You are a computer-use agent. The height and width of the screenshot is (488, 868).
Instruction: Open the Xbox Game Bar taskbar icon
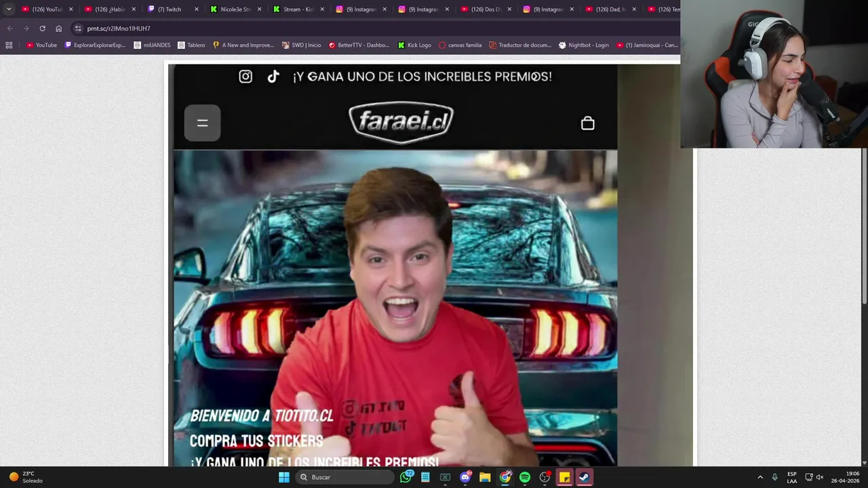(445, 477)
